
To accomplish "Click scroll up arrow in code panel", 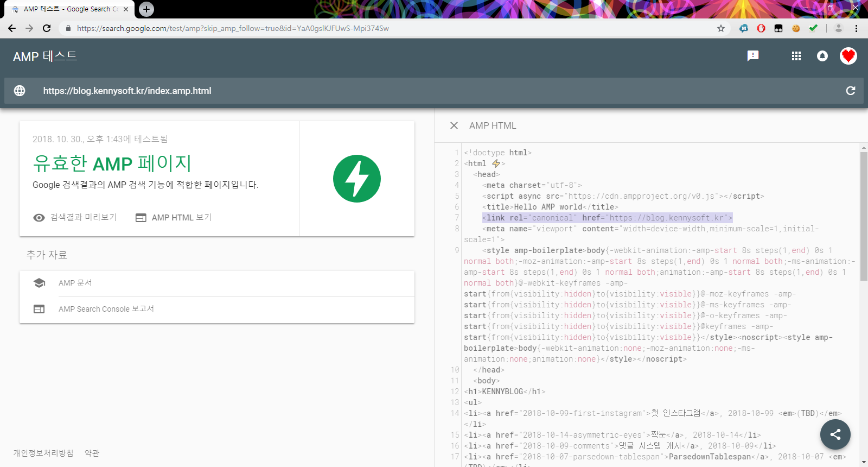I will tap(864, 147).
